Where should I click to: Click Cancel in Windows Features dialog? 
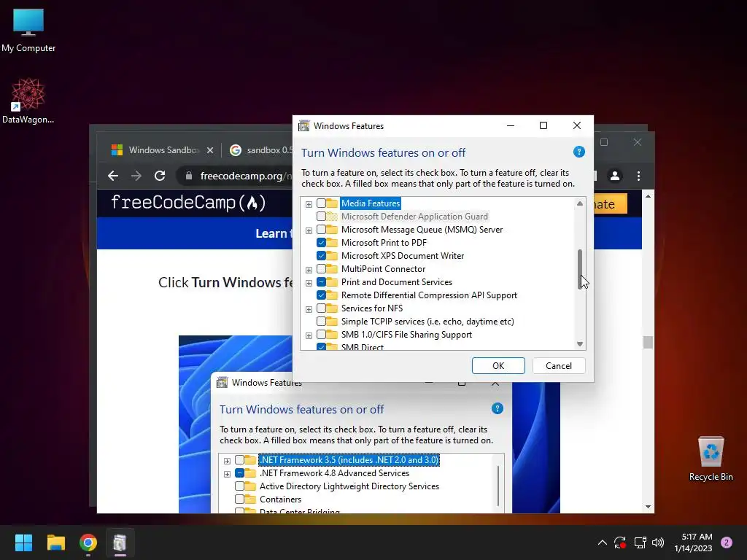pos(559,366)
